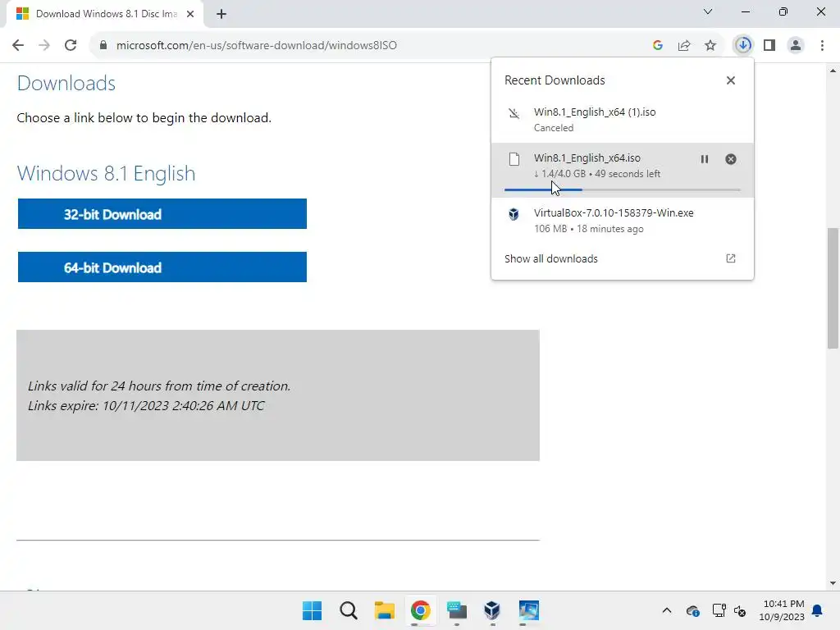This screenshot has width=840, height=630.
Task: Open the notifications bell icon
Action: tap(818, 610)
